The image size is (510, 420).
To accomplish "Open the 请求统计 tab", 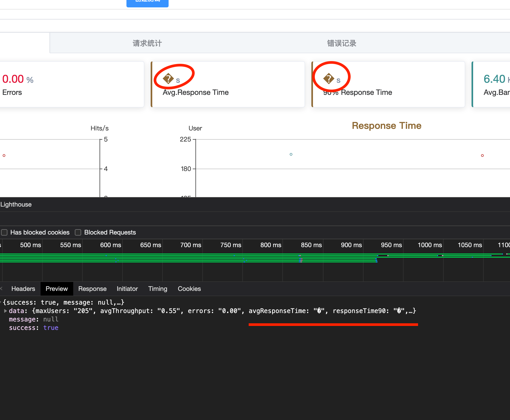I will [x=147, y=43].
